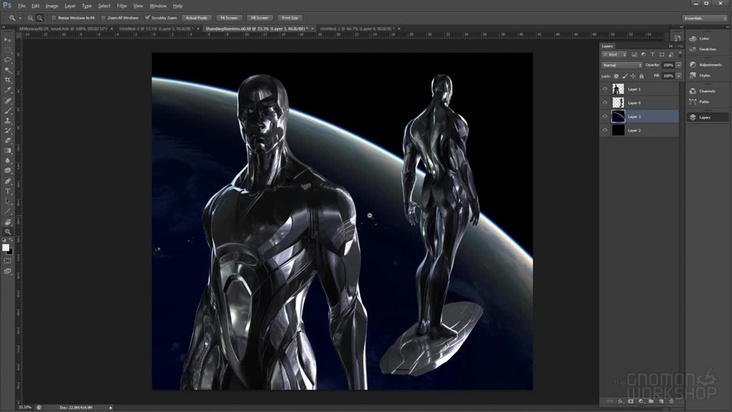Open the Layer menu
This screenshot has width=732, height=412.
70,6
